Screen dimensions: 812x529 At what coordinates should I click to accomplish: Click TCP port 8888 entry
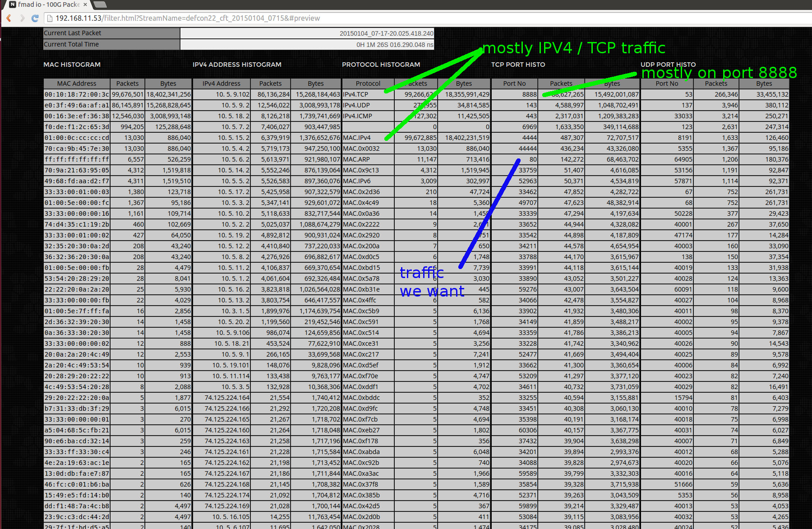coord(529,94)
